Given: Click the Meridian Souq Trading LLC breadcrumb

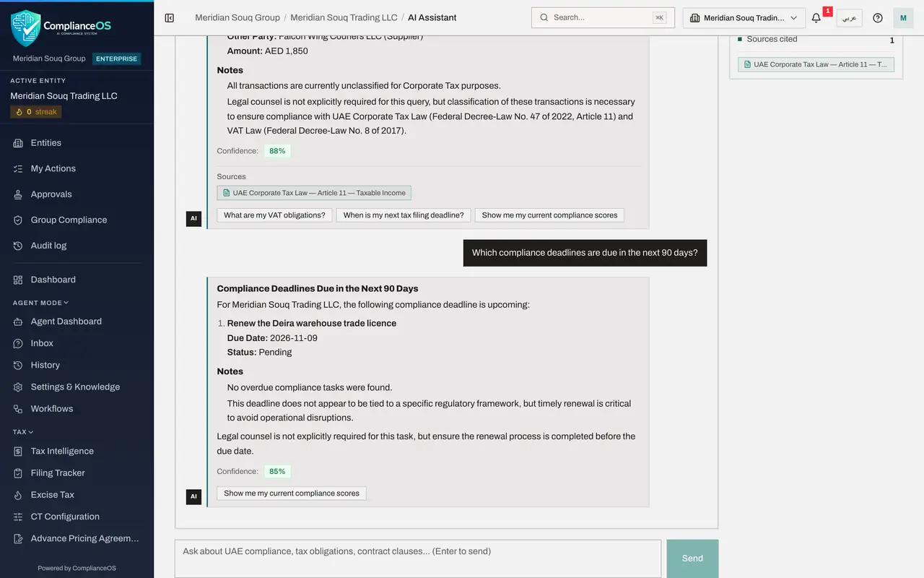Looking at the screenshot, I should pos(344,17).
